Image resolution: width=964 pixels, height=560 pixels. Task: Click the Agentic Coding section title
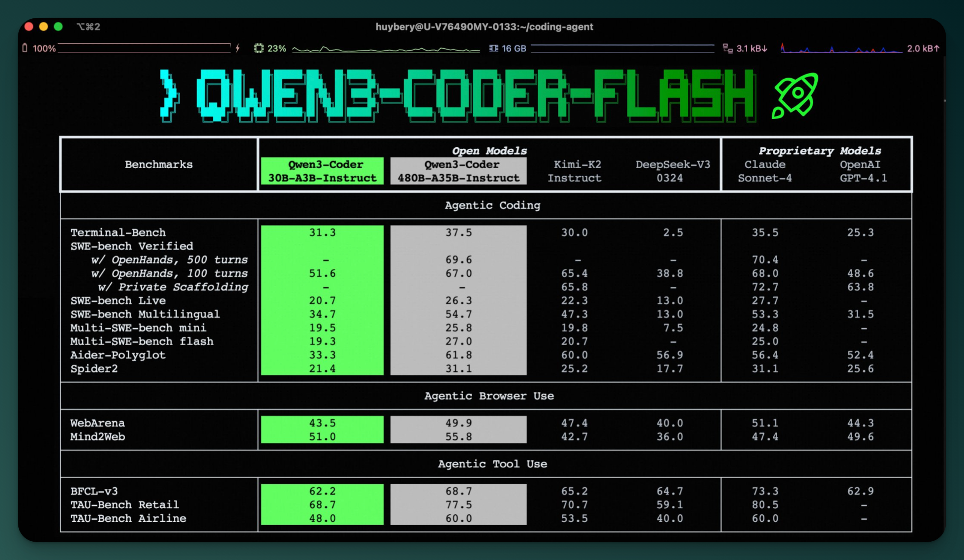tap(493, 205)
